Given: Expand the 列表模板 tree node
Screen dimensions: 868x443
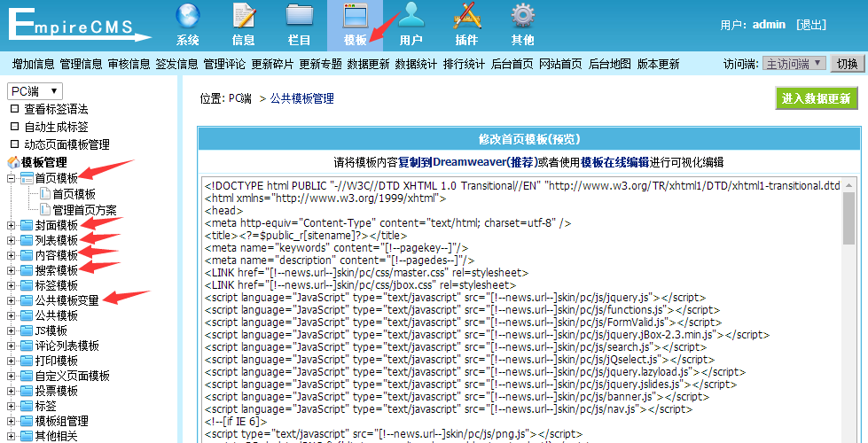Looking at the screenshot, I should pos(11,240).
